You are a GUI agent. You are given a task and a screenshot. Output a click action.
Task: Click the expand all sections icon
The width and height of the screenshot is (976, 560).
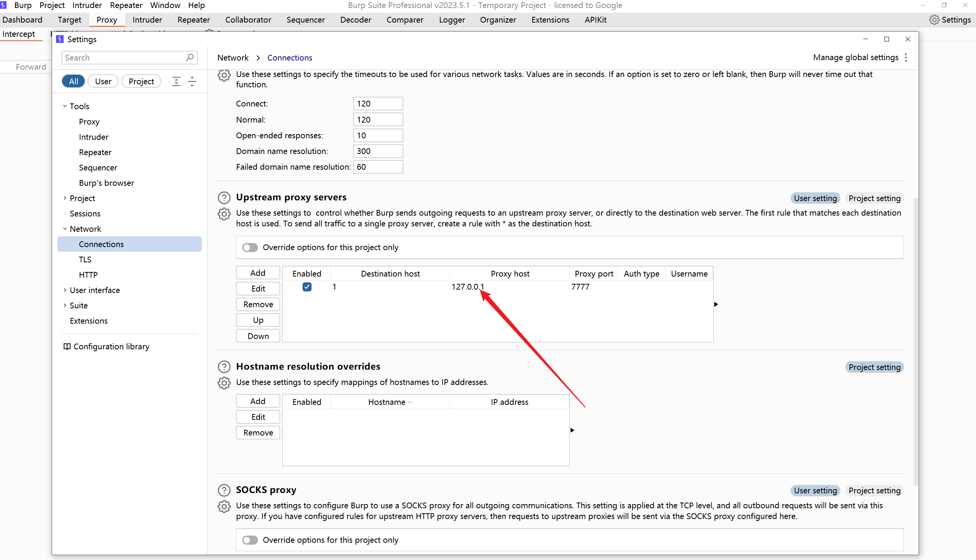click(176, 82)
